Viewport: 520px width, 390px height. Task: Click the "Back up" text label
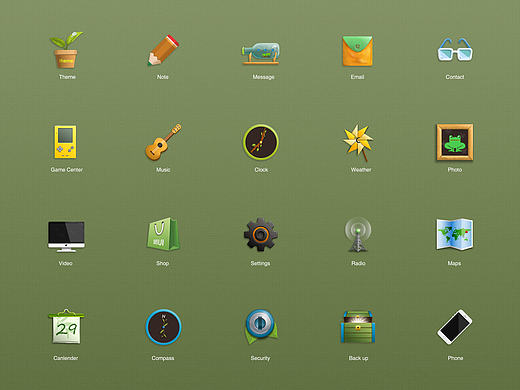pos(358,358)
